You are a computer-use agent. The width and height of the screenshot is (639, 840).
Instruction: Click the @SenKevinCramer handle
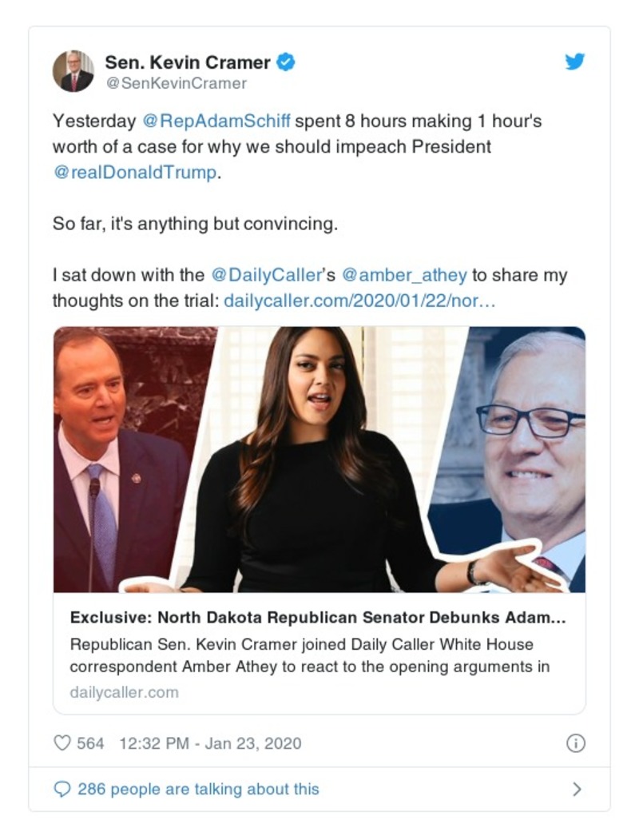click(177, 83)
